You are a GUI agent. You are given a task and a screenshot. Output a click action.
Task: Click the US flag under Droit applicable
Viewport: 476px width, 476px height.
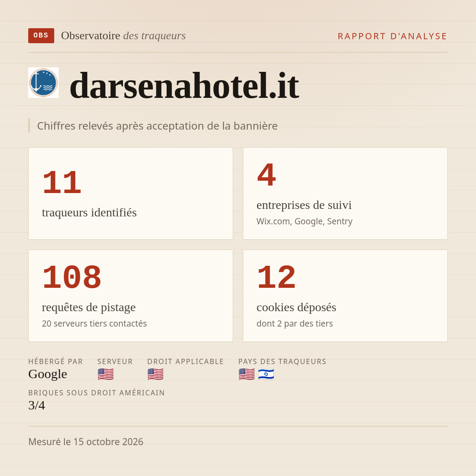(156, 374)
